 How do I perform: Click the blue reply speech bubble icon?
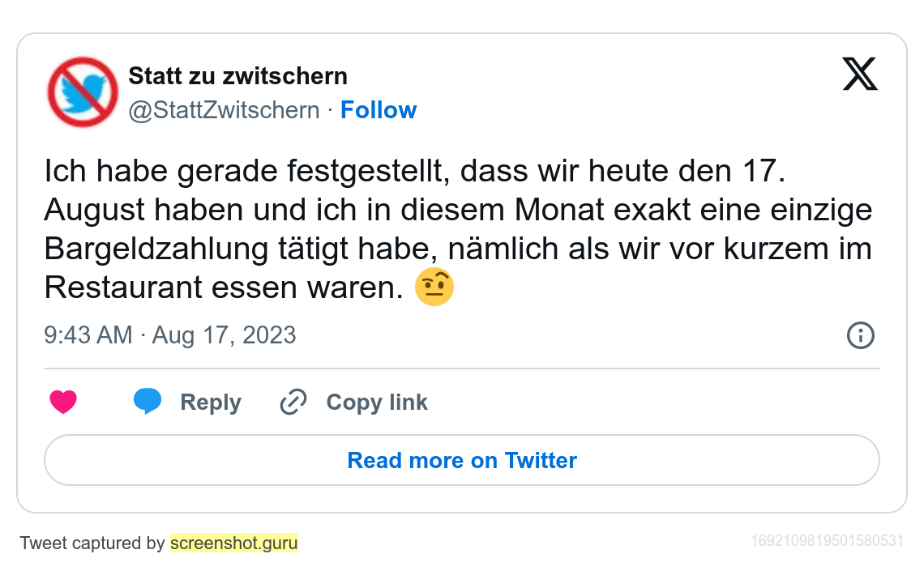click(x=148, y=402)
